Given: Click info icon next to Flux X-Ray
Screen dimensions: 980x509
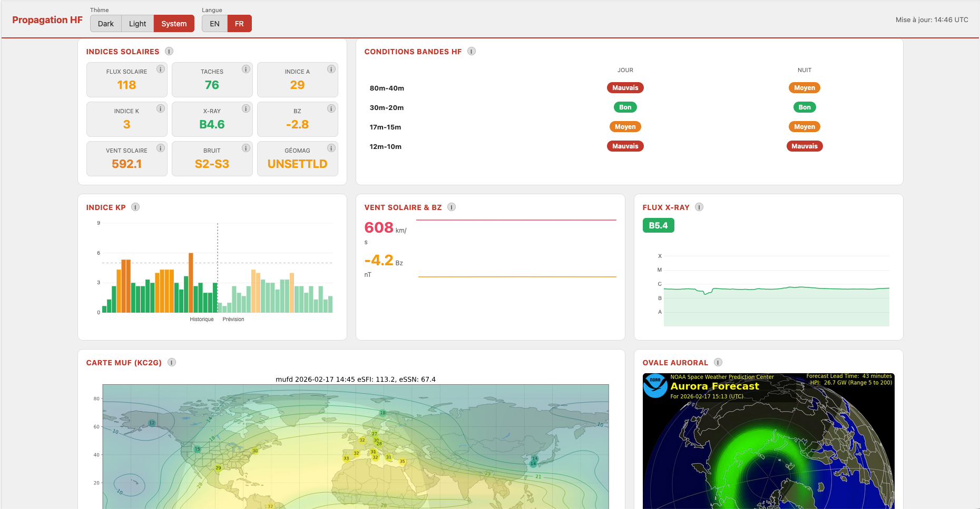Looking at the screenshot, I should (699, 207).
